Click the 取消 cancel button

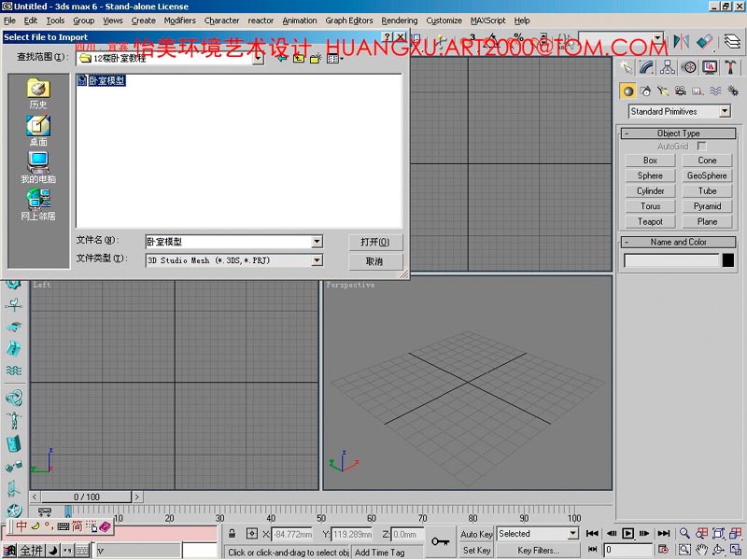(375, 261)
